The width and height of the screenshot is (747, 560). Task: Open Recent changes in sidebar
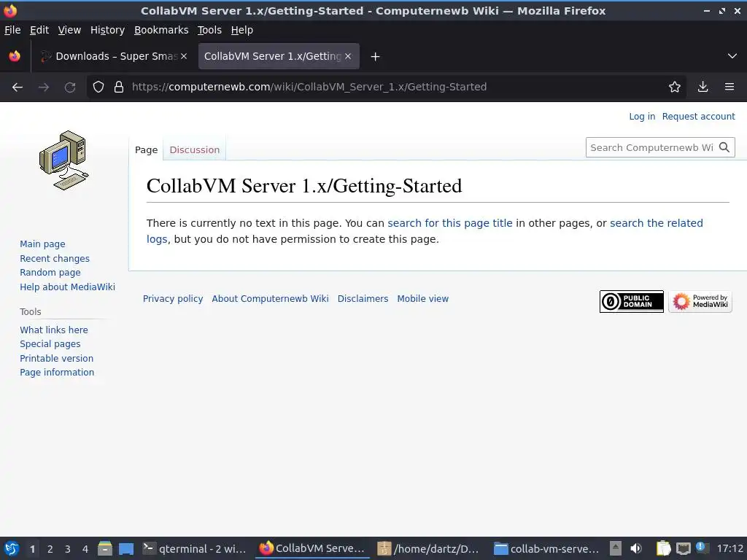55,259
